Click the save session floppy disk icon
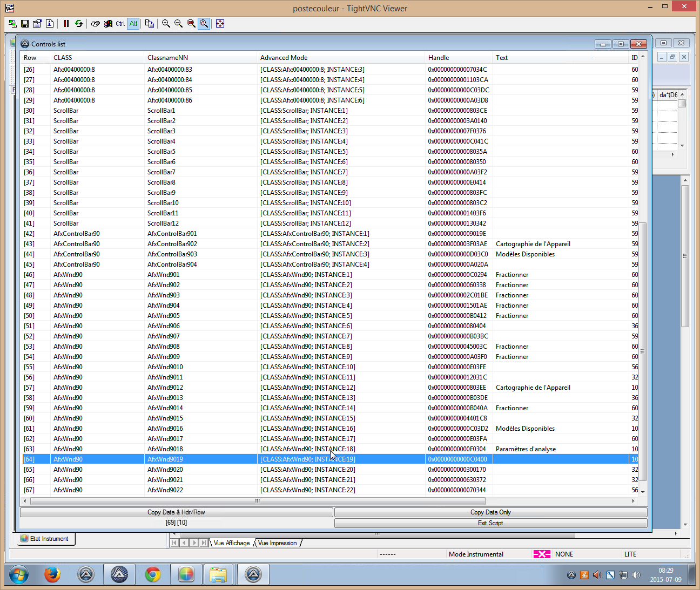 click(25, 24)
